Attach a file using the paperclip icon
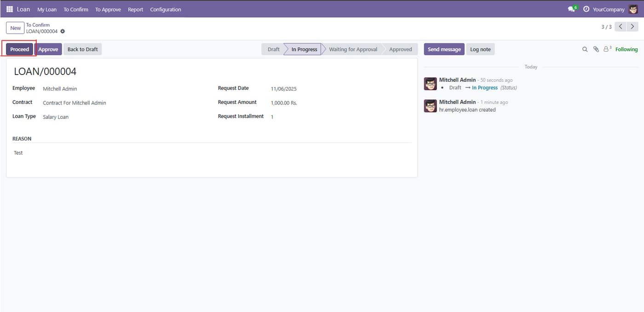The width and height of the screenshot is (644, 312). click(x=596, y=49)
